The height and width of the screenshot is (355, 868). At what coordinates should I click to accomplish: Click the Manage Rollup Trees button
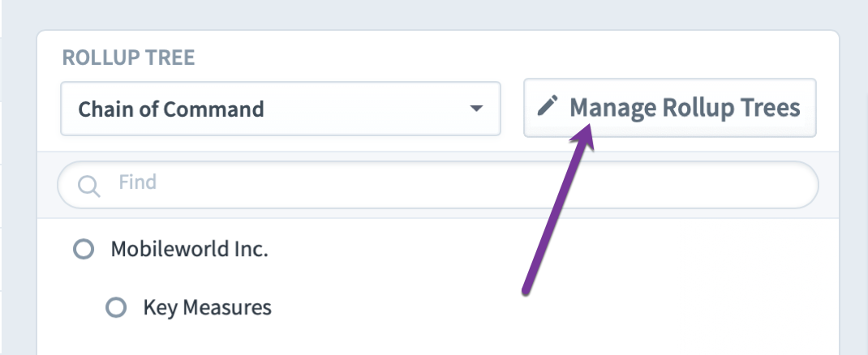[670, 107]
